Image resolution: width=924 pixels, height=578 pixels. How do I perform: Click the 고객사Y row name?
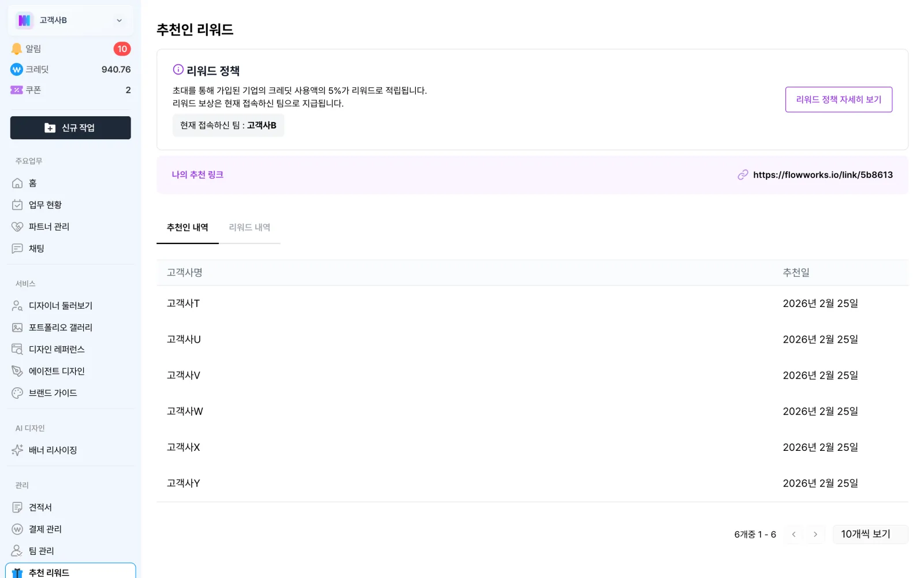[x=184, y=483]
